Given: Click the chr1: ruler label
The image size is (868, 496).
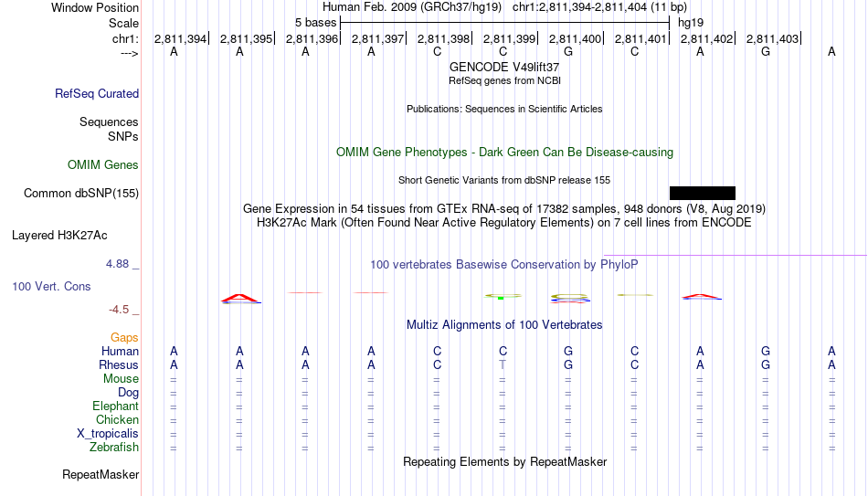Looking at the screenshot, I should 125,38.
